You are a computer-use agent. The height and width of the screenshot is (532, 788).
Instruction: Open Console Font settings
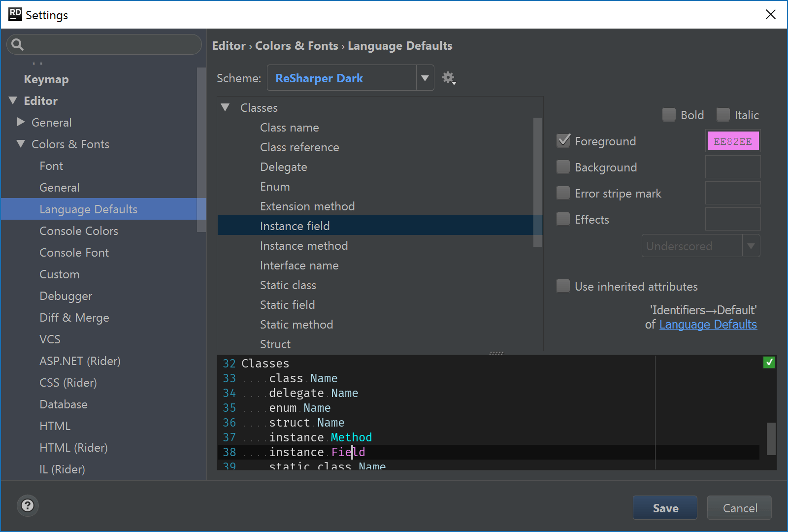click(x=74, y=253)
